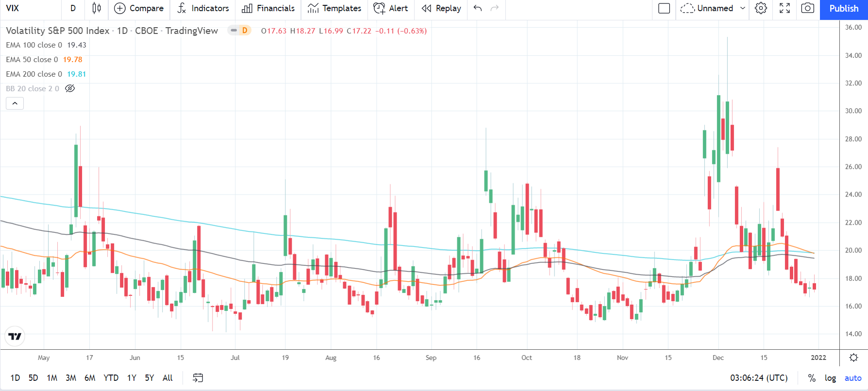Click the Unnamed layout name
868x391 pixels.
(715, 8)
